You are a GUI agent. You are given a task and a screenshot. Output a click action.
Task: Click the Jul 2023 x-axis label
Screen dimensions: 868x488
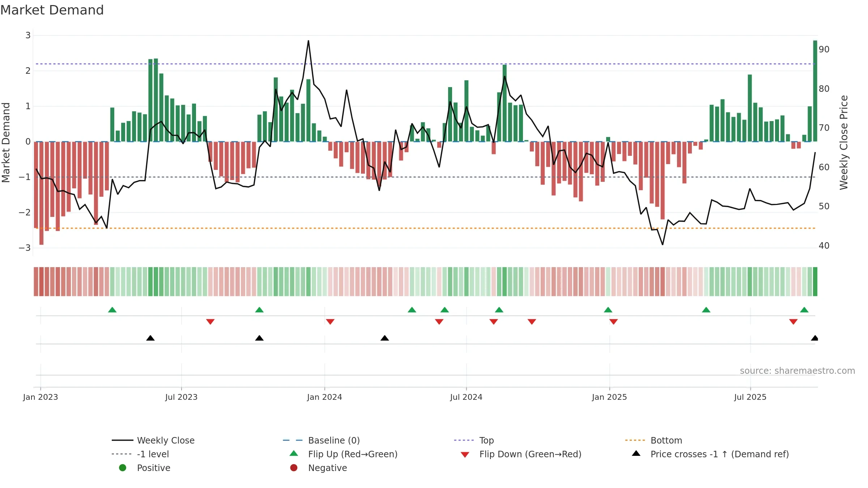click(182, 397)
